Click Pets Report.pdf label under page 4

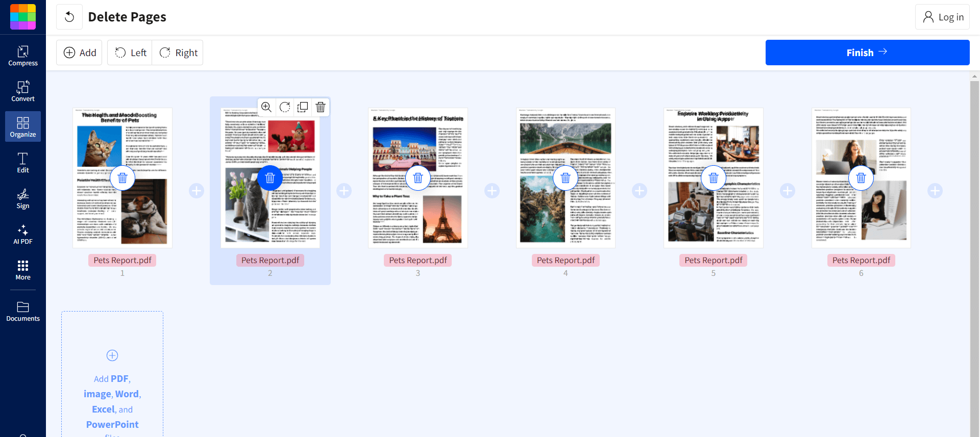click(x=566, y=260)
